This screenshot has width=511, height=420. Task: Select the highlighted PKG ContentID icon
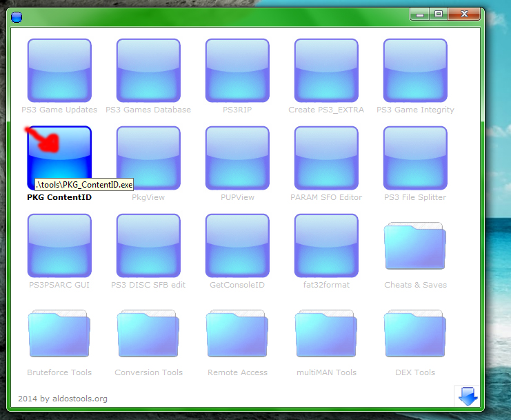(59, 157)
